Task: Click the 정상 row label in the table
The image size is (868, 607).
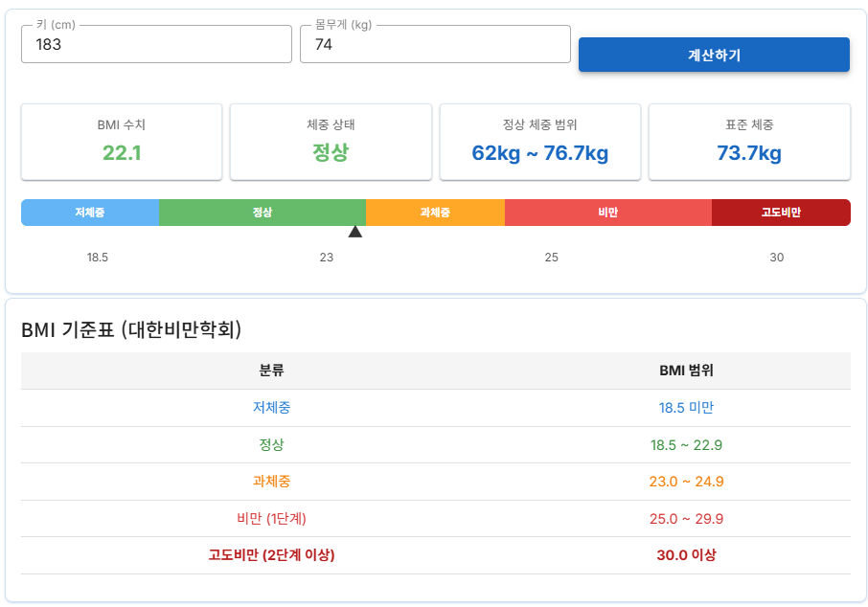Action: (x=271, y=445)
